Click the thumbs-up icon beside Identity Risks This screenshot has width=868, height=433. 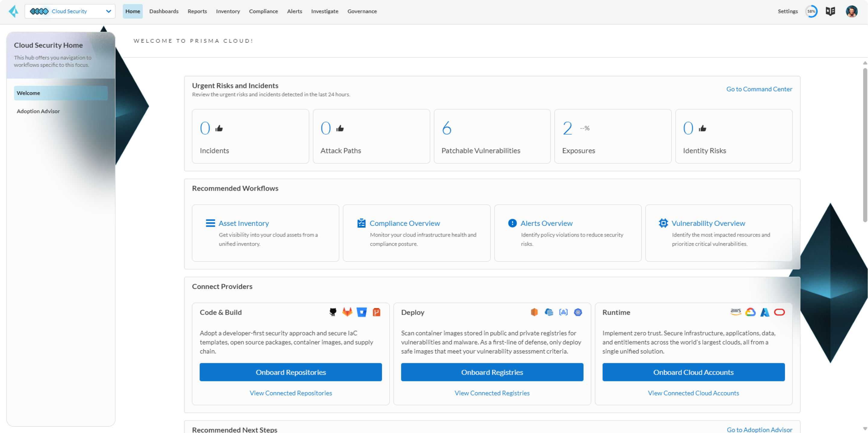[702, 128]
